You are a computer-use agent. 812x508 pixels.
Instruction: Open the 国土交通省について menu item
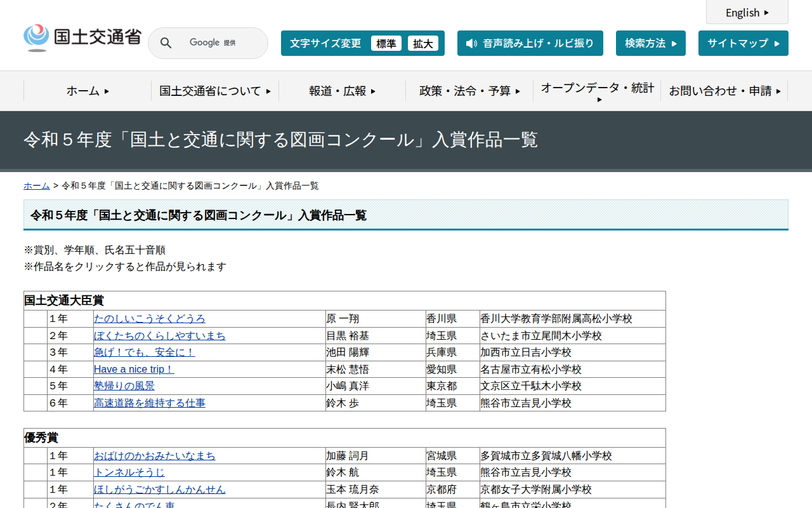pos(213,91)
